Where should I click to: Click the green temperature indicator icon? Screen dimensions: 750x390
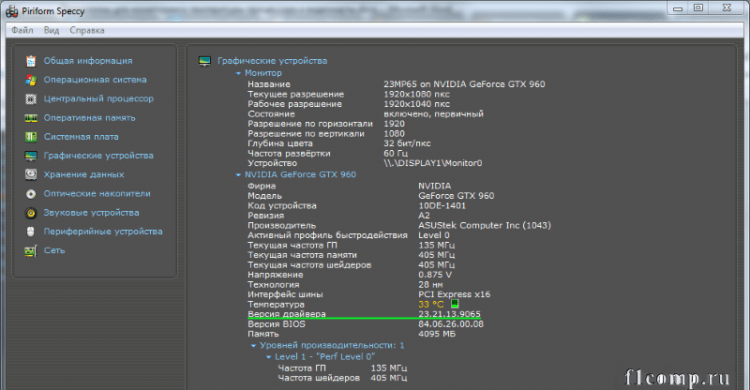454,304
